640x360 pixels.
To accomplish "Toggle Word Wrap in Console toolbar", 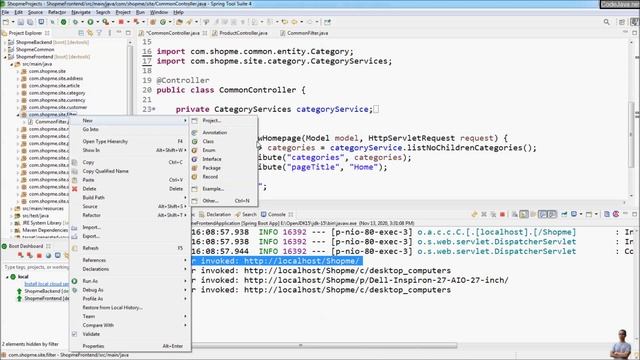I will coord(533,214).
